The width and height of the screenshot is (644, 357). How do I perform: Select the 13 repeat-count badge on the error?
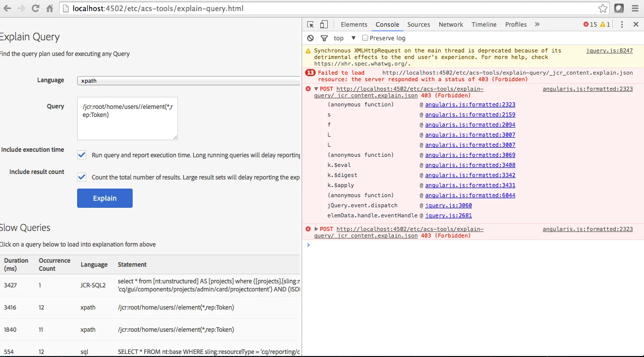coord(311,73)
